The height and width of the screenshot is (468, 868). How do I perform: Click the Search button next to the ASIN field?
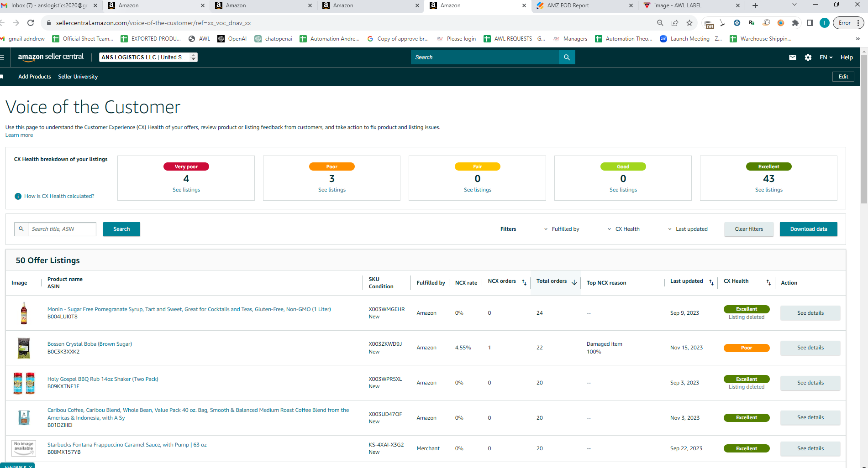(x=121, y=229)
